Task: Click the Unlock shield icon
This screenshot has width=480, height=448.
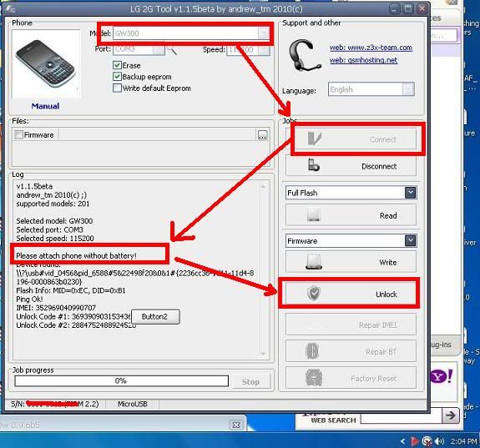Action: 314,293
